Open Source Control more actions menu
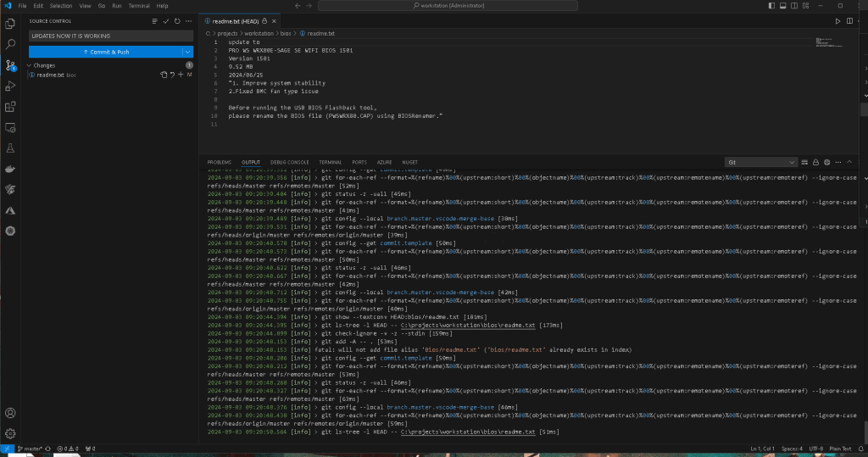The image size is (868, 457). (x=189, y=21)
